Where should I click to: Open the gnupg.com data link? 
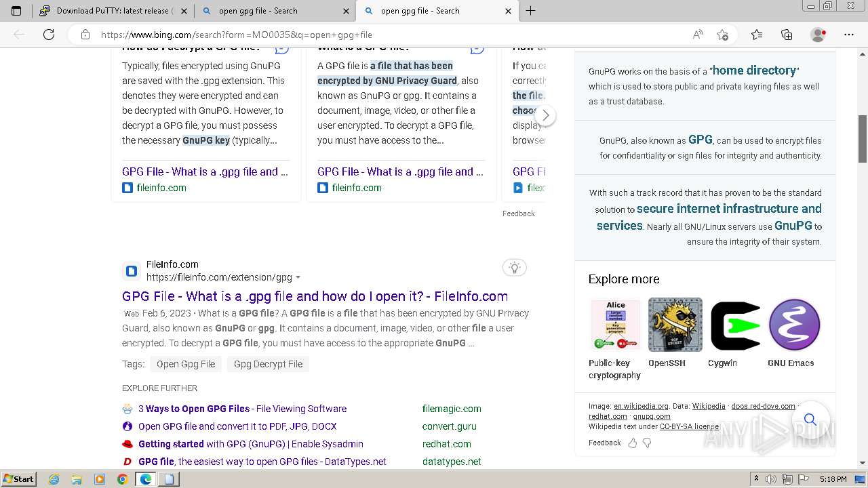[x=652, y=416]
